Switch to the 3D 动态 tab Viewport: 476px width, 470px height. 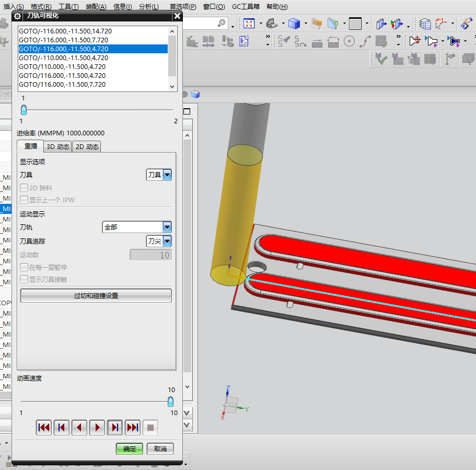(x=57, y=147)
